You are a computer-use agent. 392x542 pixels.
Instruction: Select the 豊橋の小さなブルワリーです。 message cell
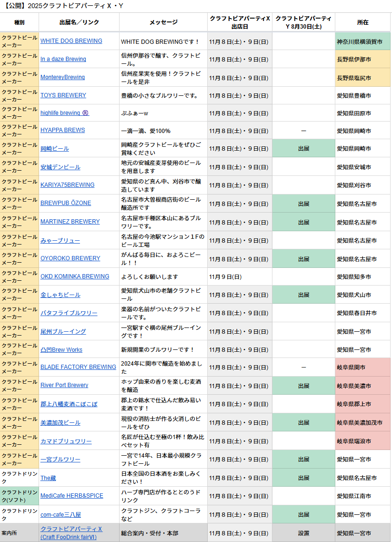pyautogui.click(x=163, y=96)
